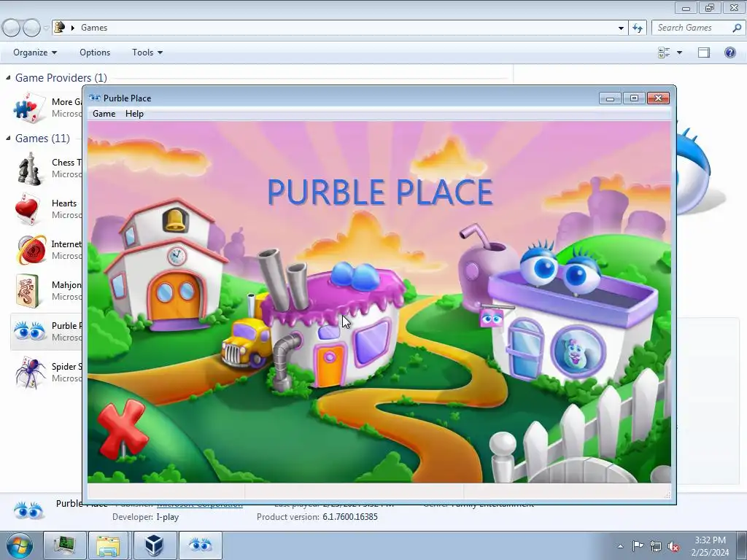The height and width of the screenshot is (560, 747).
Task: Open the Game menu in Purble Place
Action: point(104,114)
